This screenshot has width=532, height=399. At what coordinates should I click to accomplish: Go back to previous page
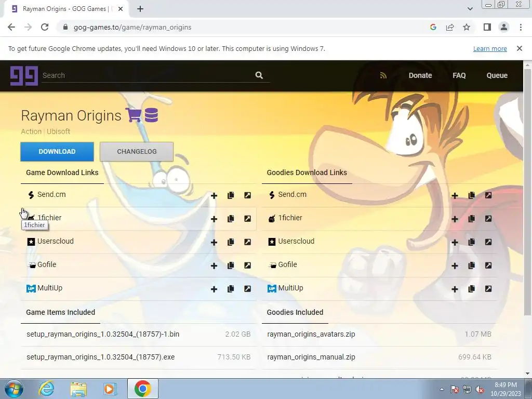pos(11,27)
